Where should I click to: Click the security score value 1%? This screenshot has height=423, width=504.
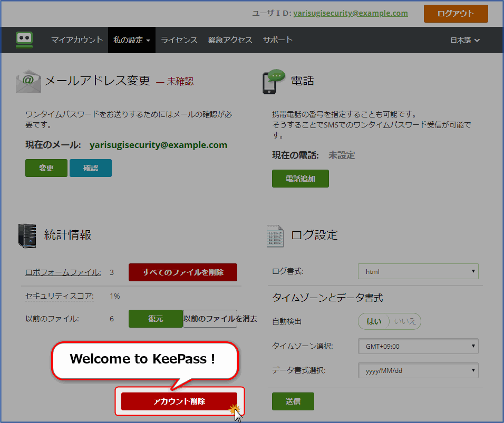click(115, 296)
